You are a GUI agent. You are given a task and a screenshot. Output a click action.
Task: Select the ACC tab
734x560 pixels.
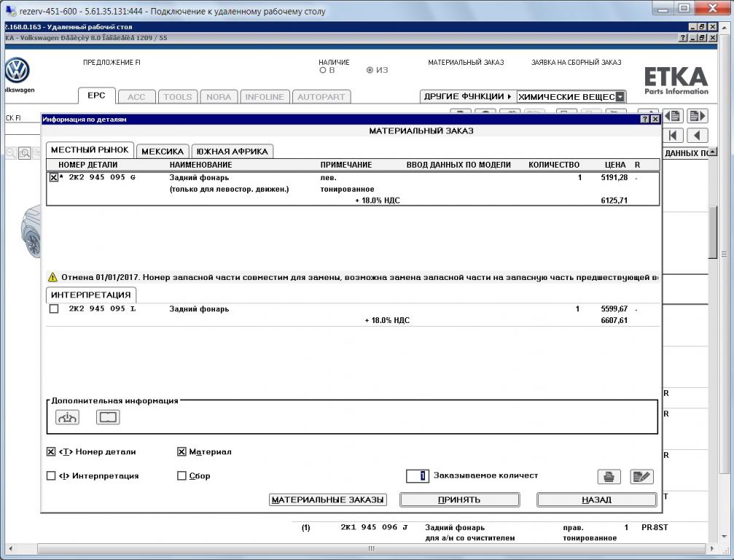(x=136, y=97)
